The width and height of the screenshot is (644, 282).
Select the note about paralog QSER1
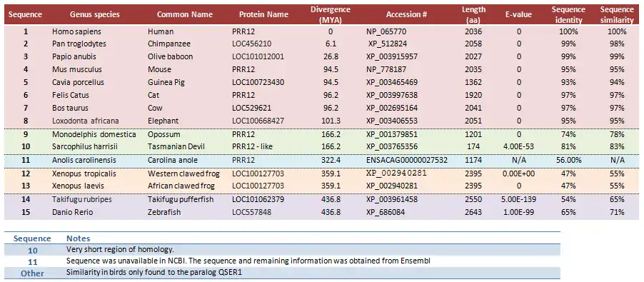(x=154, y=273)
